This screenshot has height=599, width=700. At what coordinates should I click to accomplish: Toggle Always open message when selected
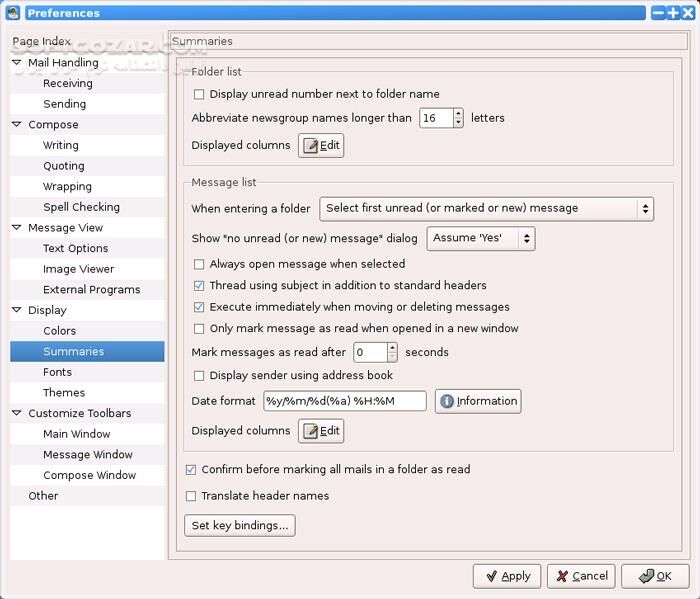point(199,265)
